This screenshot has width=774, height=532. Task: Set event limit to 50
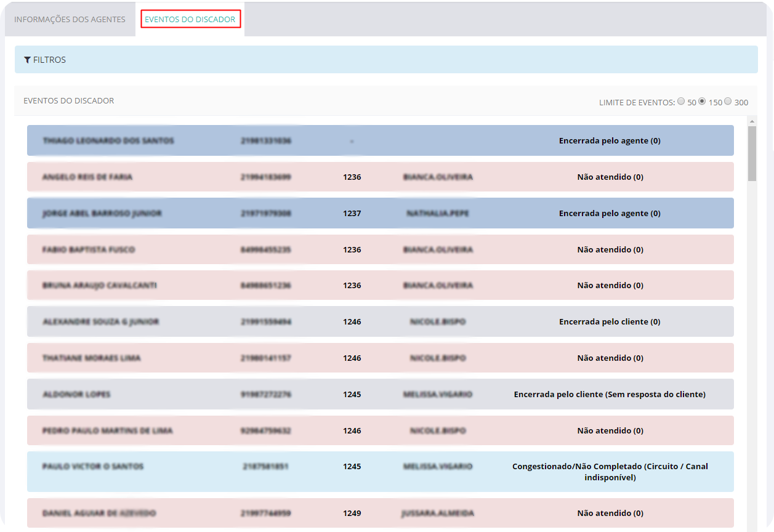681,102
